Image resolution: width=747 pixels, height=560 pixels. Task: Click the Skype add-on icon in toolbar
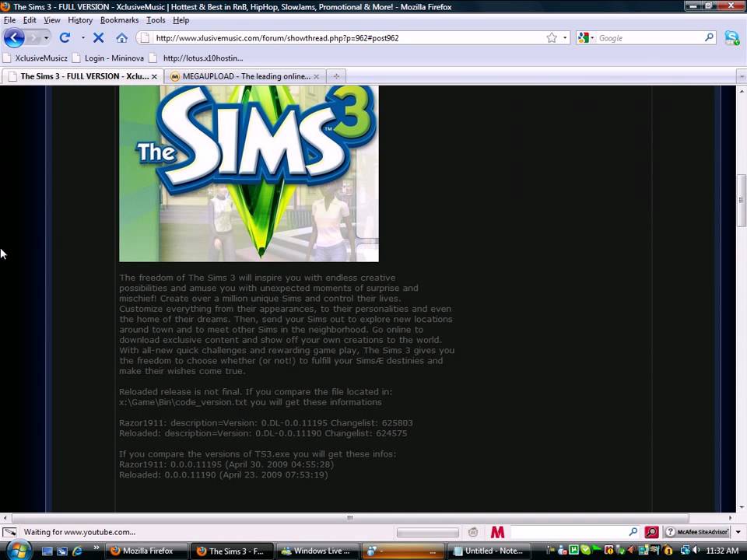tap(731, 37)
